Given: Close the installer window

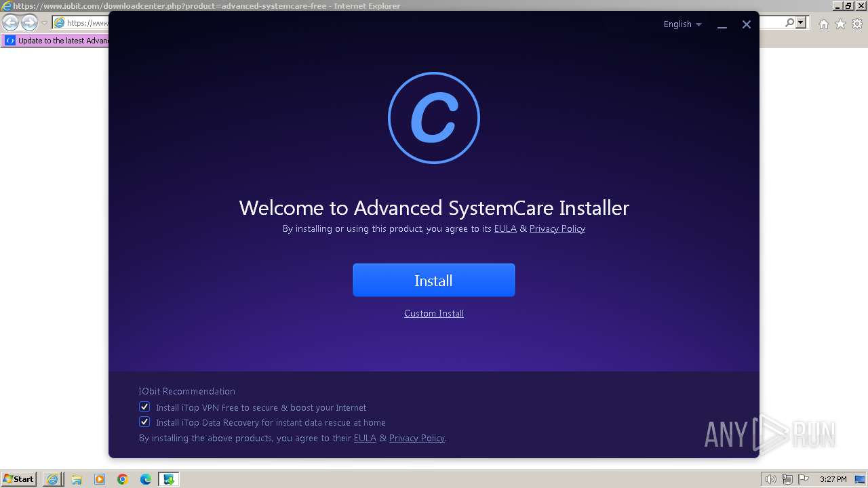Looking at the screenshot, I should point(747,24).
